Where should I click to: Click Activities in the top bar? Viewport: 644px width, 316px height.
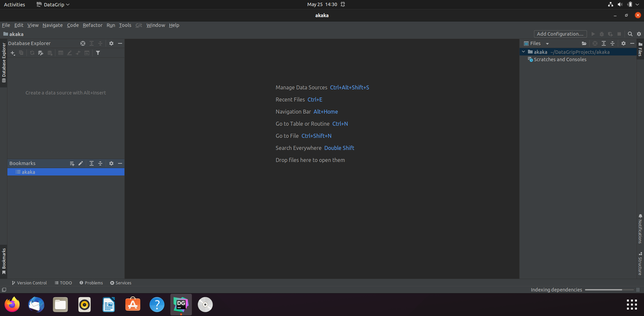click(x=15, y=5)
